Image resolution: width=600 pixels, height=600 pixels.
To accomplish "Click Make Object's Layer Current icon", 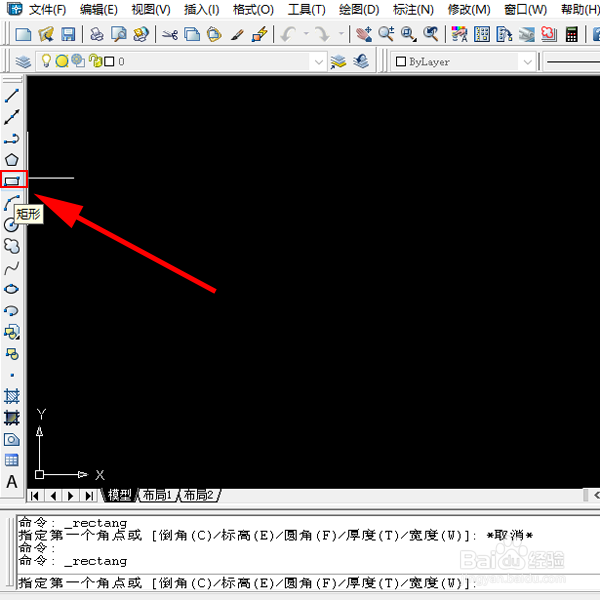I will pos(338,61).
